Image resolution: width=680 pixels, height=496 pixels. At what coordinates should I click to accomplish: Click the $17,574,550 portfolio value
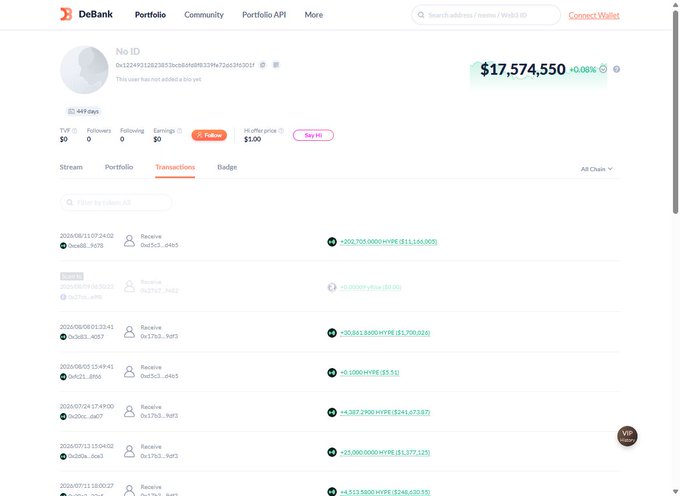(523, 69)
